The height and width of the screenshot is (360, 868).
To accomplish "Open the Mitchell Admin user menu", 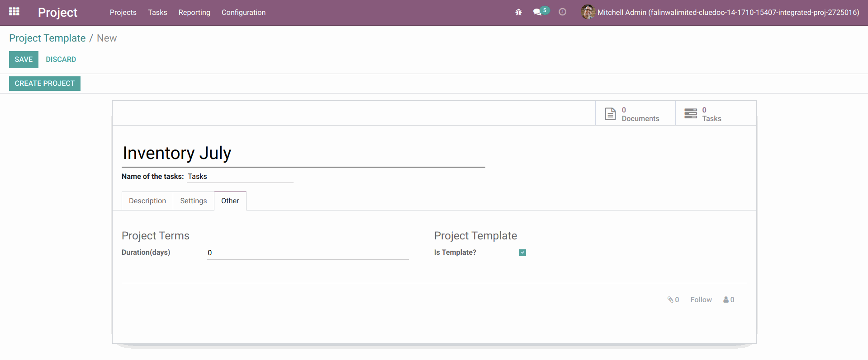I will 720,13.
